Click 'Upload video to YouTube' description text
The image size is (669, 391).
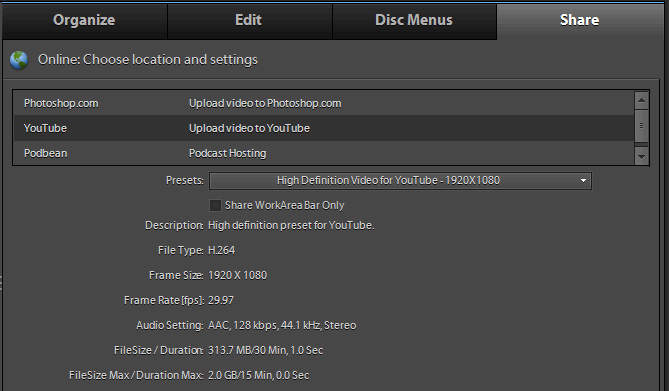249,128
